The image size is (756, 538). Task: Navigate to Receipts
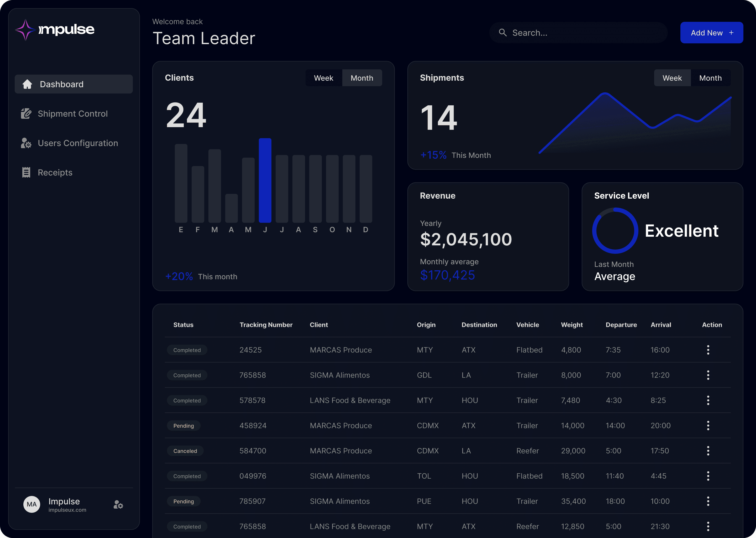(x=74, y=172)
